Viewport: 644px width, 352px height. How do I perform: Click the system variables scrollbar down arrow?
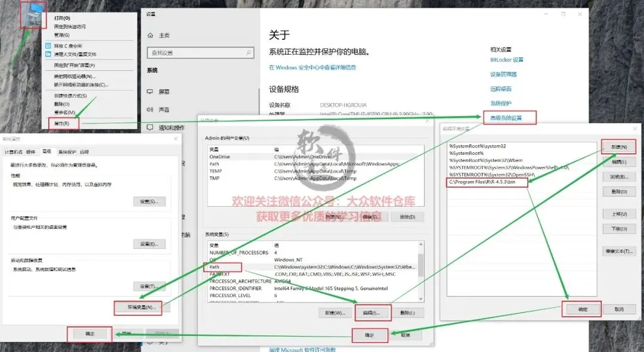420,299
